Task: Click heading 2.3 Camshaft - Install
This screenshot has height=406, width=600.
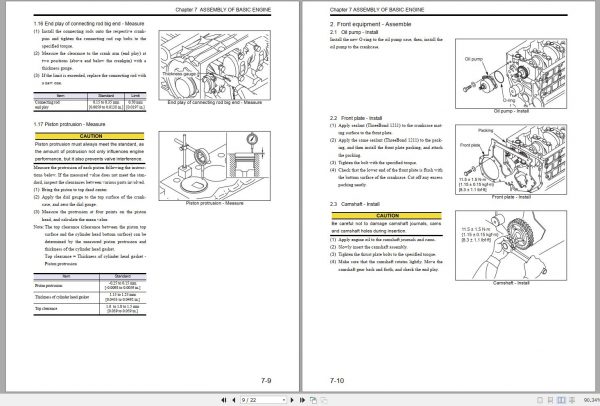Action: click(355, 204)
